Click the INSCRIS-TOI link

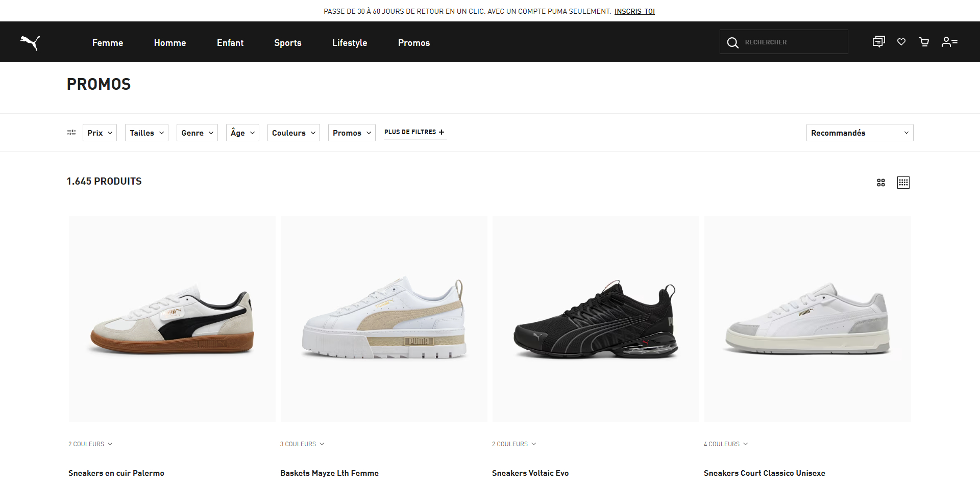[634, 11]
